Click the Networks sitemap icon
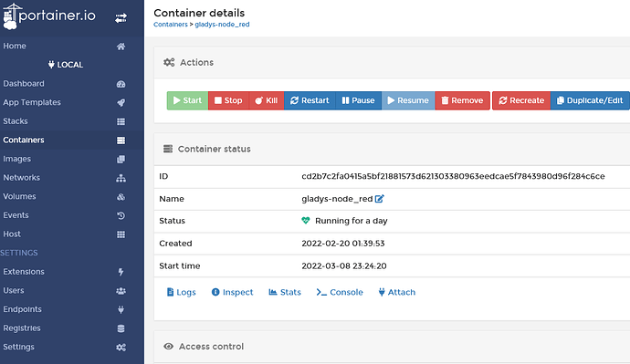Viewport: 630px width, 364px height. point(121,178)
